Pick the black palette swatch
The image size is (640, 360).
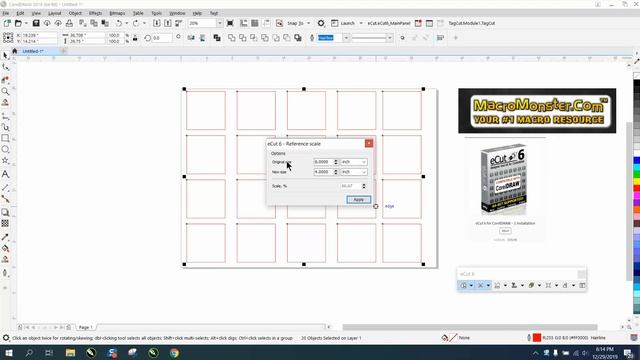[636, 84]
